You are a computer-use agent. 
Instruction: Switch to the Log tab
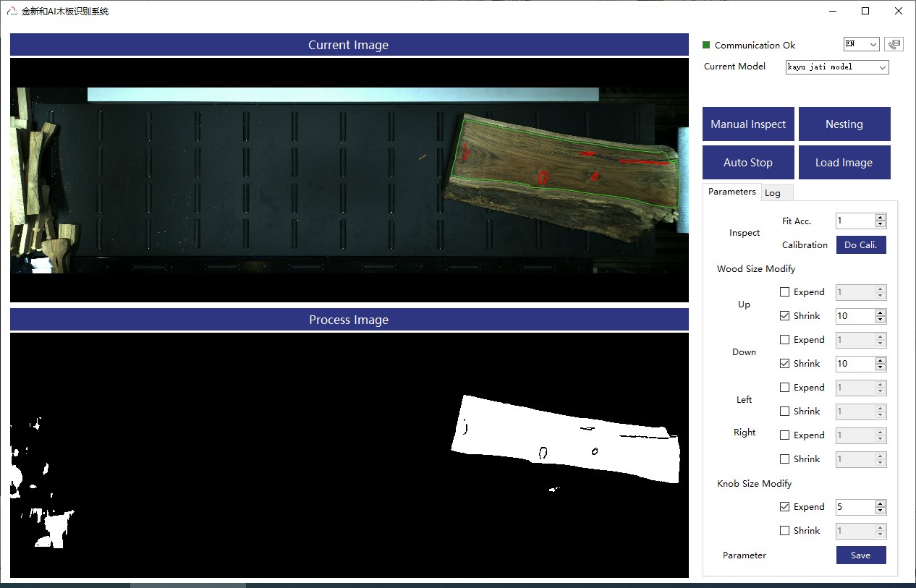click(777, 193)
